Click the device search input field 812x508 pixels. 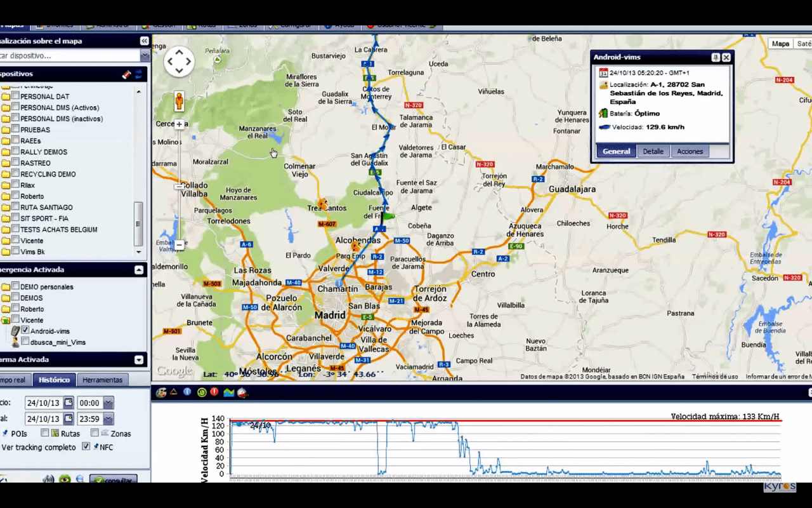click(70, 56)
